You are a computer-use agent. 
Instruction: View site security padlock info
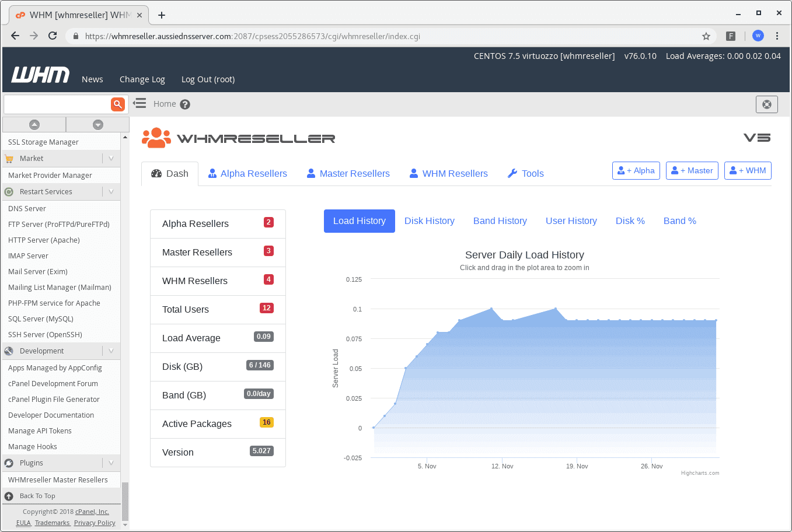click(x=76, y=36)
